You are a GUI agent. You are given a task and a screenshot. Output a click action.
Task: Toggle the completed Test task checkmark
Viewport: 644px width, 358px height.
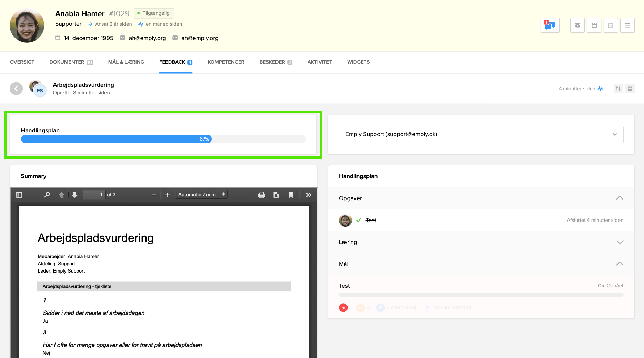[x=359, y=221]
